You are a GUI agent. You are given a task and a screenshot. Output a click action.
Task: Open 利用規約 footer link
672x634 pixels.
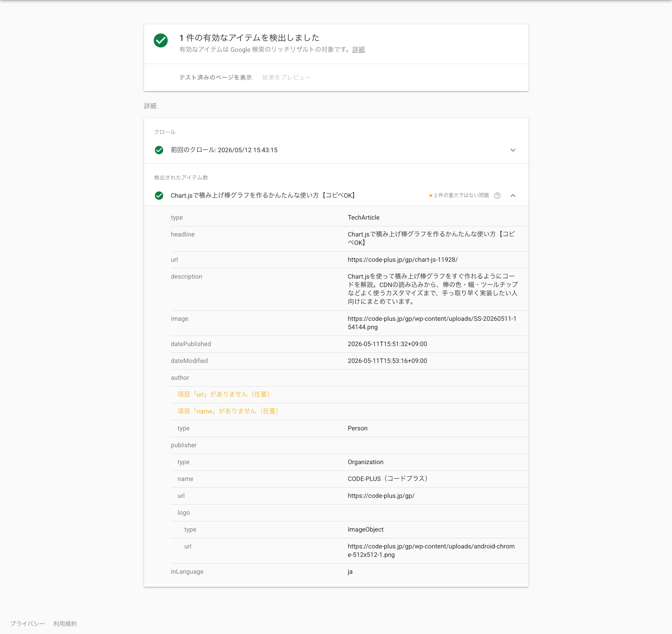(65, 624)
